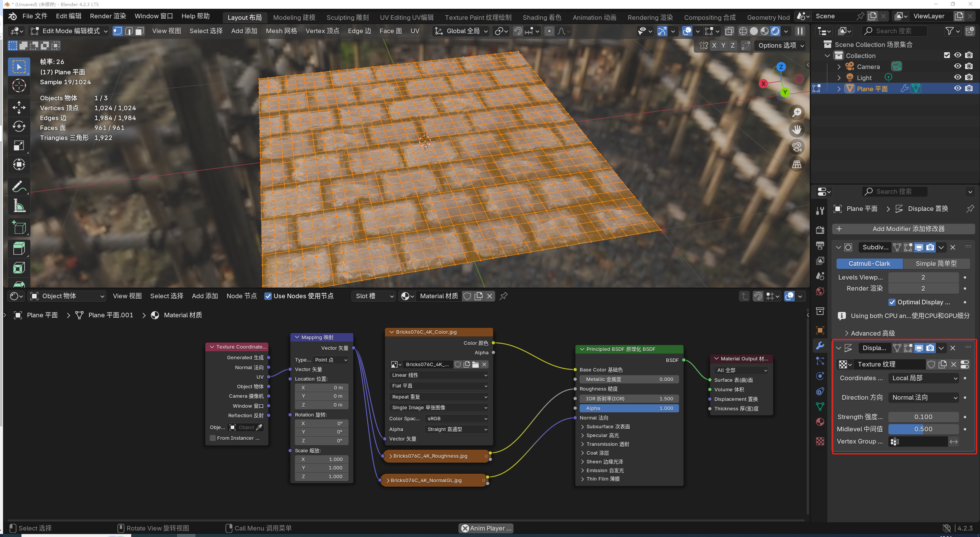Open the Material properties tab

pos(820,422)
